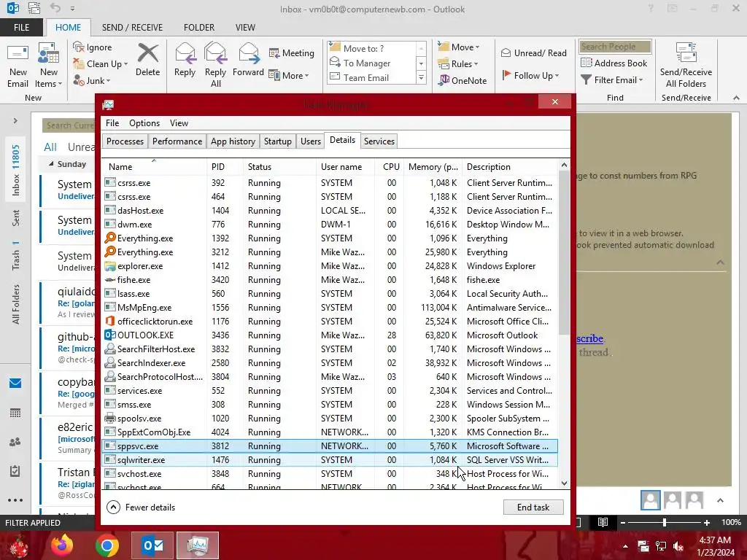Collapse the Outlook ribbon with the chevron

pos(736,98)
